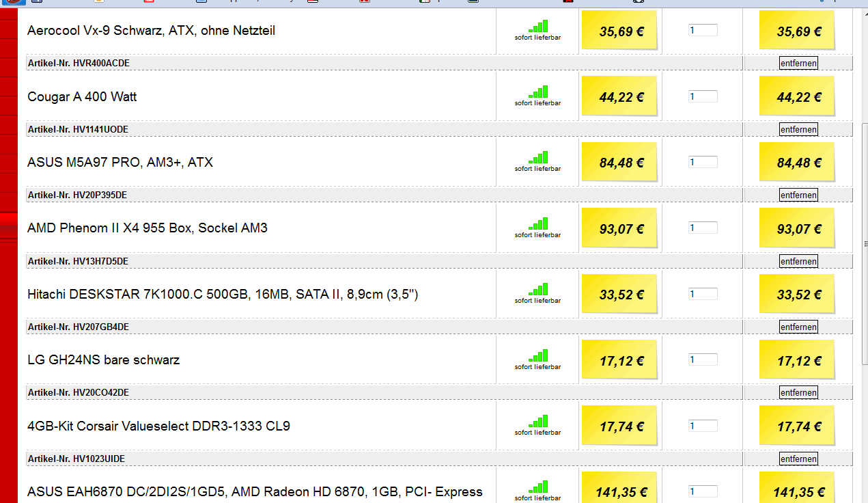The height and width of the screenshot is (503, 868).
Task: Click Artikel-Nr. HV20P395DE text
Action: pos(77,195)
